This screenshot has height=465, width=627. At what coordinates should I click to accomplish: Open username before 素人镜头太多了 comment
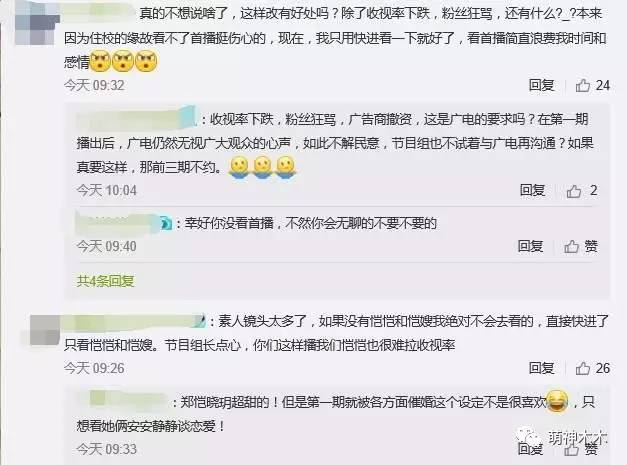[x=135, y=321]
